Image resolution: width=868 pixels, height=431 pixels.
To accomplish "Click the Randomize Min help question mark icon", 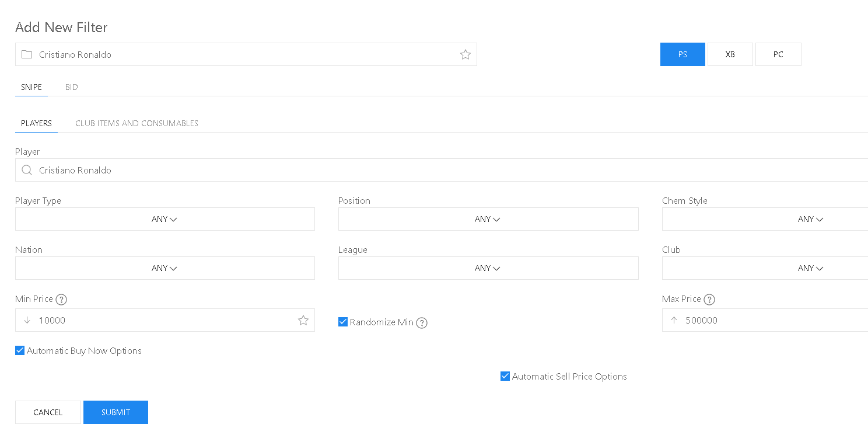I will coord(422,323).
